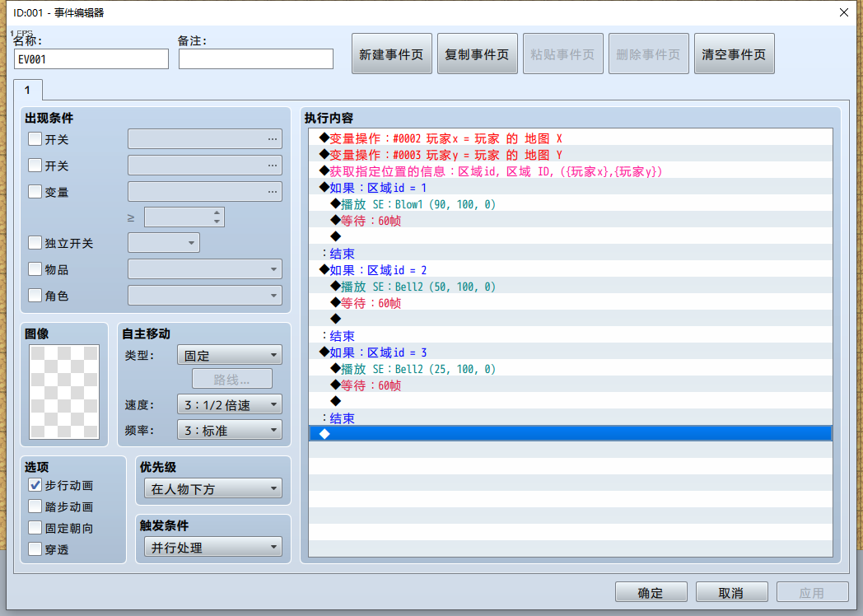Click the greyed 应用 button
863x616 pixels.
(813, 592)
